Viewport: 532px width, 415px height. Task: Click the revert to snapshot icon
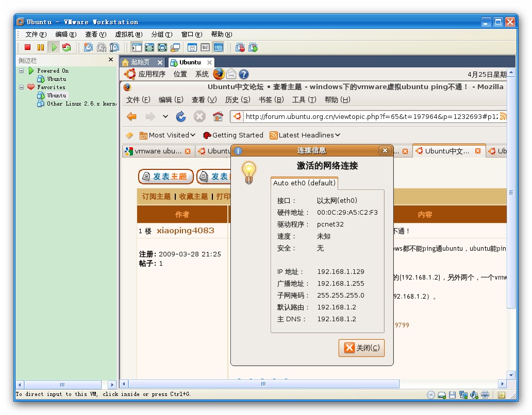coord(101,47)
